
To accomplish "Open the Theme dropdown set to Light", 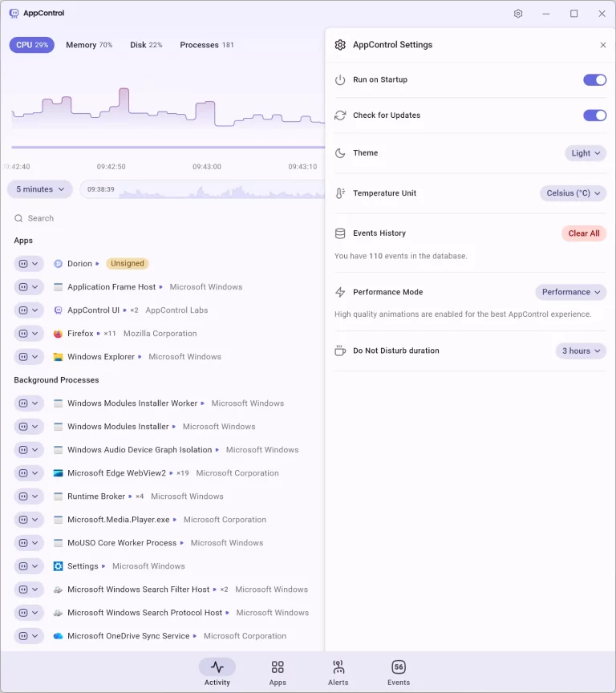I will pos(585,153).
